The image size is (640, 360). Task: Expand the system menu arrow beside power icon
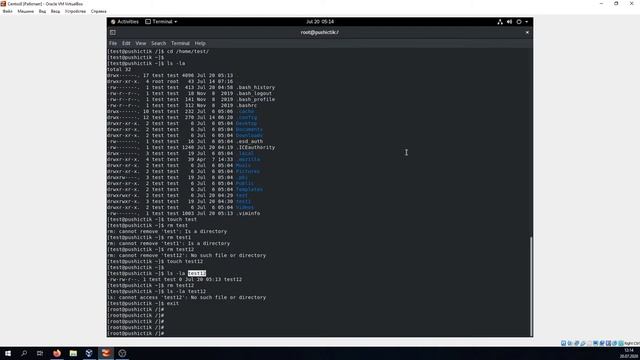point(527,22)
